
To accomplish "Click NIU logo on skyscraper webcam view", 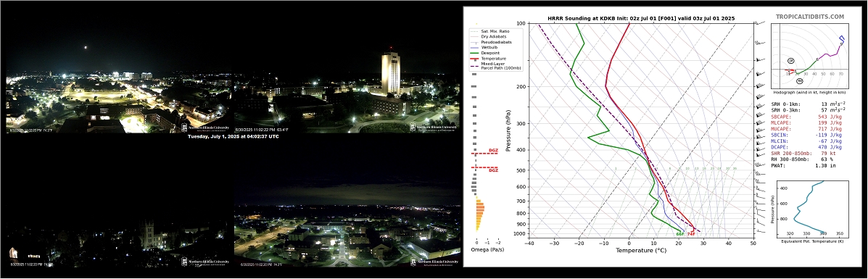I will tap(433, 128).
